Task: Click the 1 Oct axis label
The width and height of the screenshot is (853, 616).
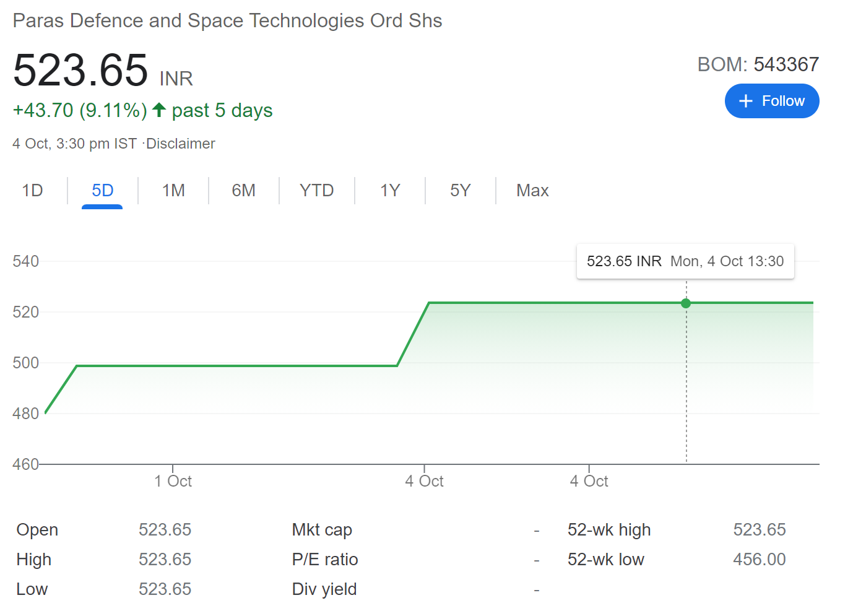Action: click(173, 481)
